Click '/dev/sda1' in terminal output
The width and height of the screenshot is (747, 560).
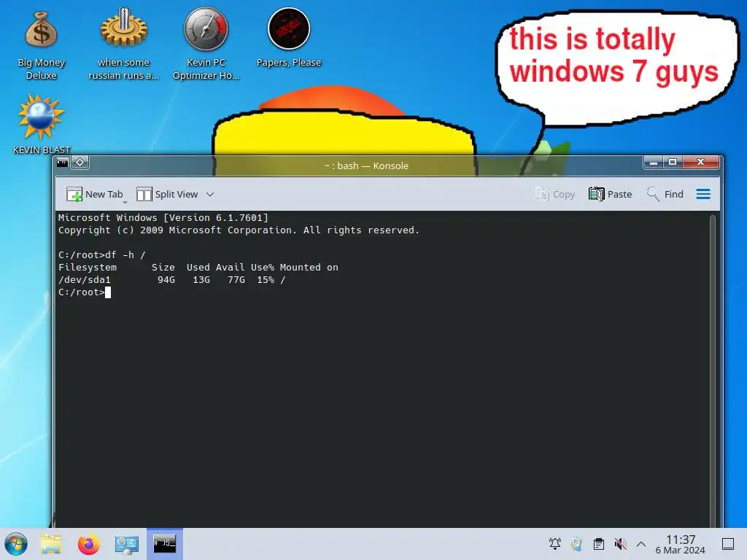85,280
